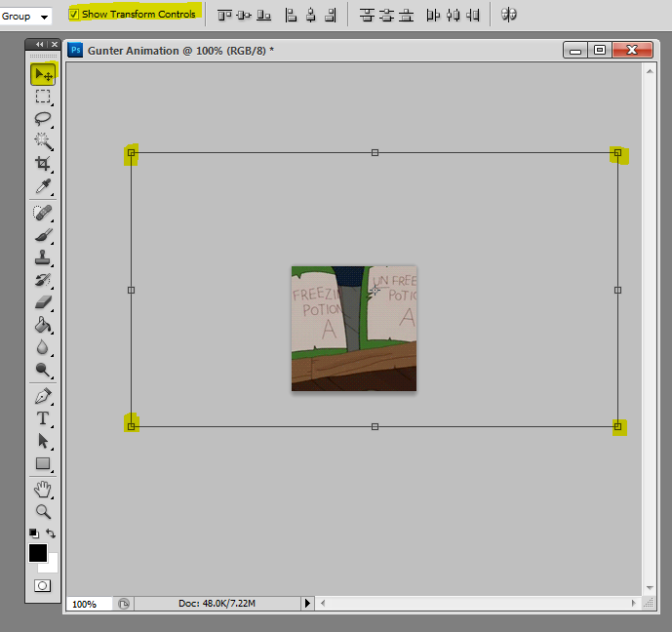Select the Rectangle shape tool
This screenshot has height=632, width=672.
pyautogui.click(x=43, y=463)
